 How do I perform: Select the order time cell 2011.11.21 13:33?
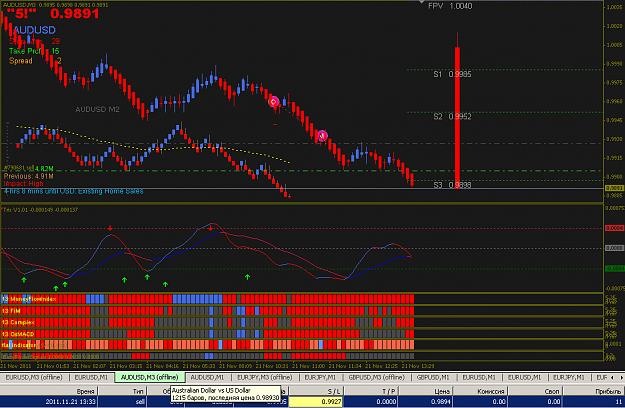coord(49,402)
